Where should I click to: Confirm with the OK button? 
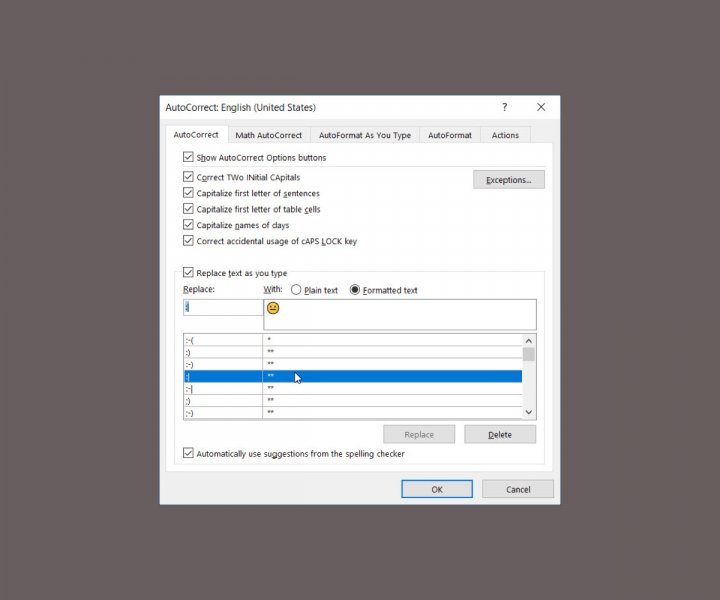pos(437,489)
